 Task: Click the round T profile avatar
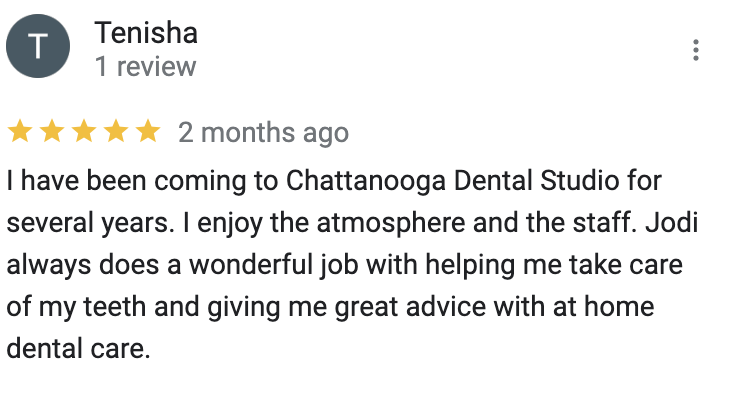point(38,46)
